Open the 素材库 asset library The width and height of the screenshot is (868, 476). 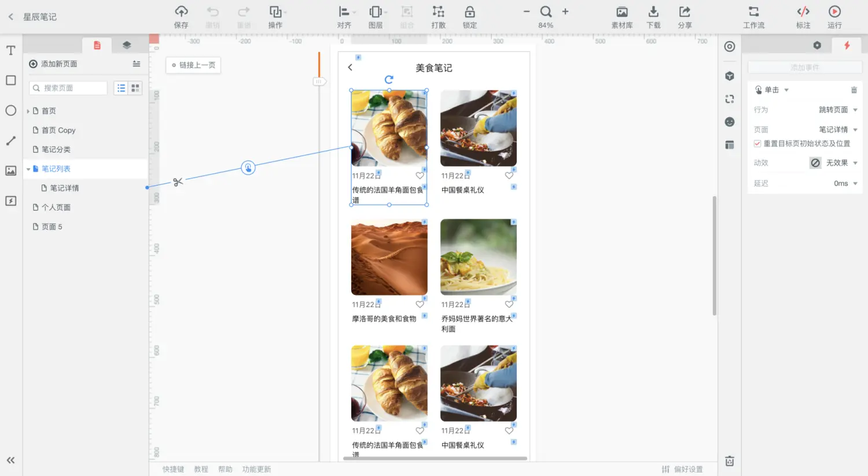point(621,17)
